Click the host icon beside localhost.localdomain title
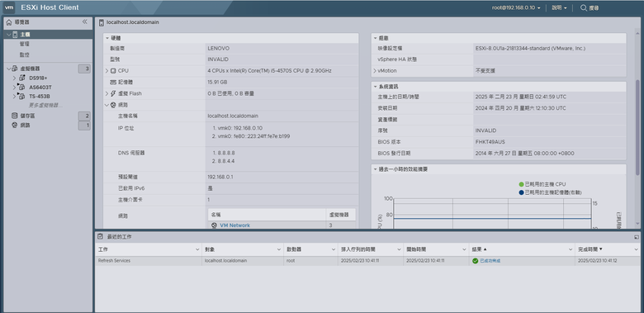 pos(102,22)
